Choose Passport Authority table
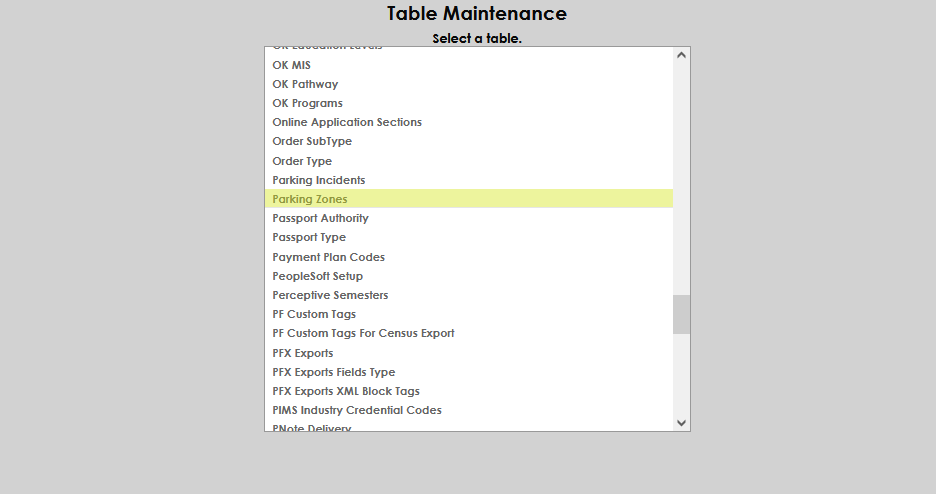Screen dimensions: 936x494 [320, 218]
